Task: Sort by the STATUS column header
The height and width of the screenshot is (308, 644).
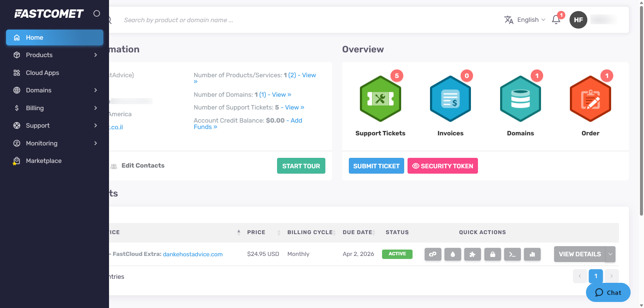Action: [x=397, y=232]
